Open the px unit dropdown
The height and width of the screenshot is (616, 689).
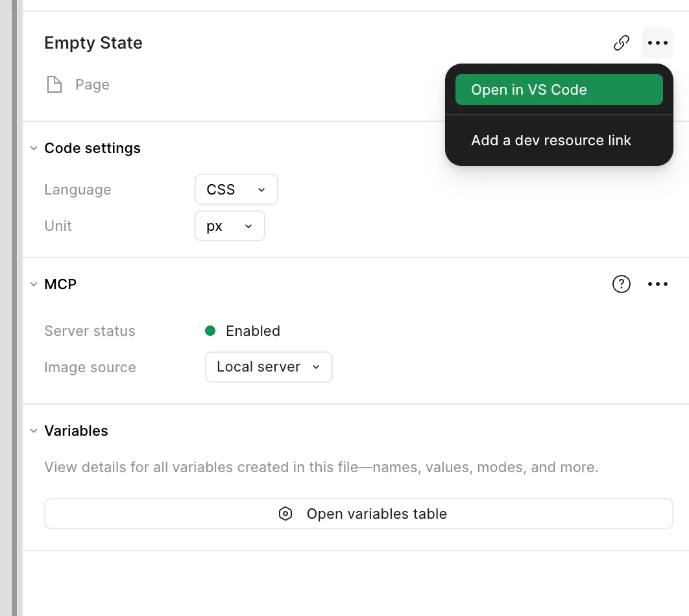[x=230, y=226]
